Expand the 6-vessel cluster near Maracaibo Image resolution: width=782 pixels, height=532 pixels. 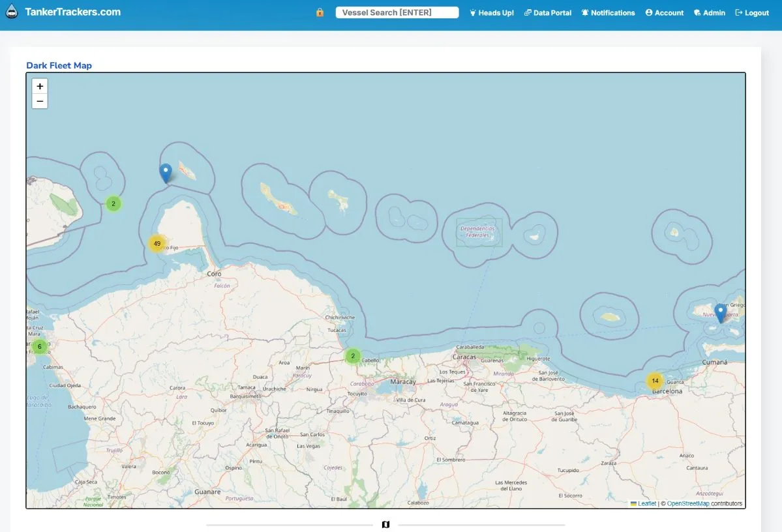coord(39,347)
